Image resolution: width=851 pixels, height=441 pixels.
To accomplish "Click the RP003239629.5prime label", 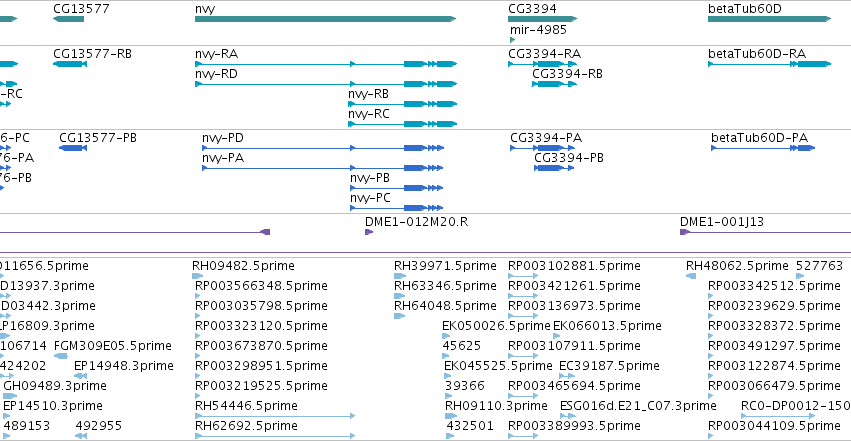I will pyautogui.click(x=774, y=306).
